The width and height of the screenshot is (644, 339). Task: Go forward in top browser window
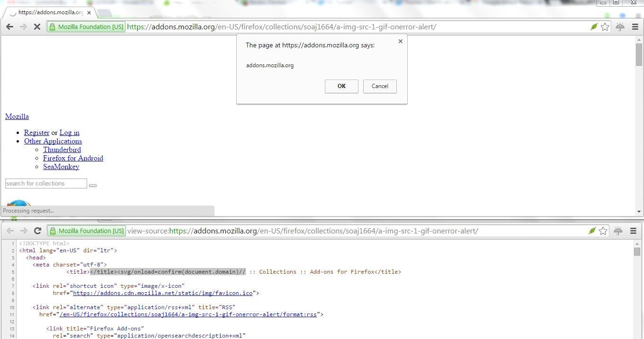tap(23, 27)
